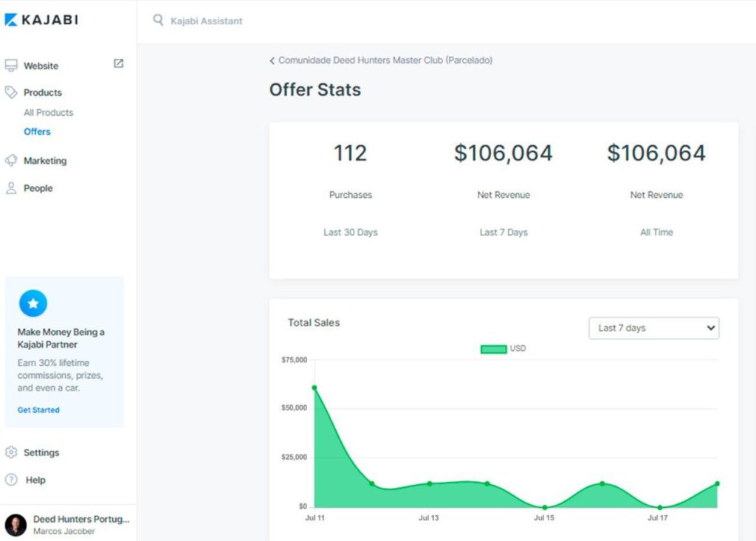Click the Jul 15 chart data point

coord(544,507)
